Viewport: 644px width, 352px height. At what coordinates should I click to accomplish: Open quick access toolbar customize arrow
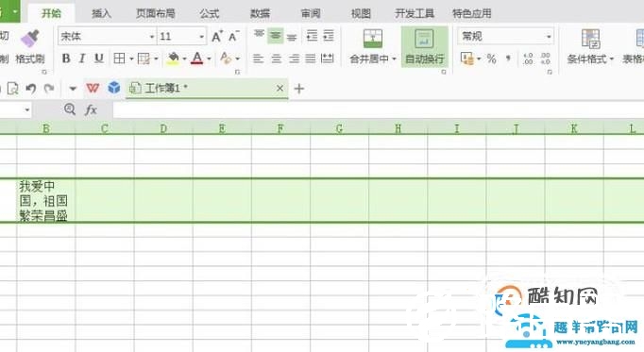(73, 89)
